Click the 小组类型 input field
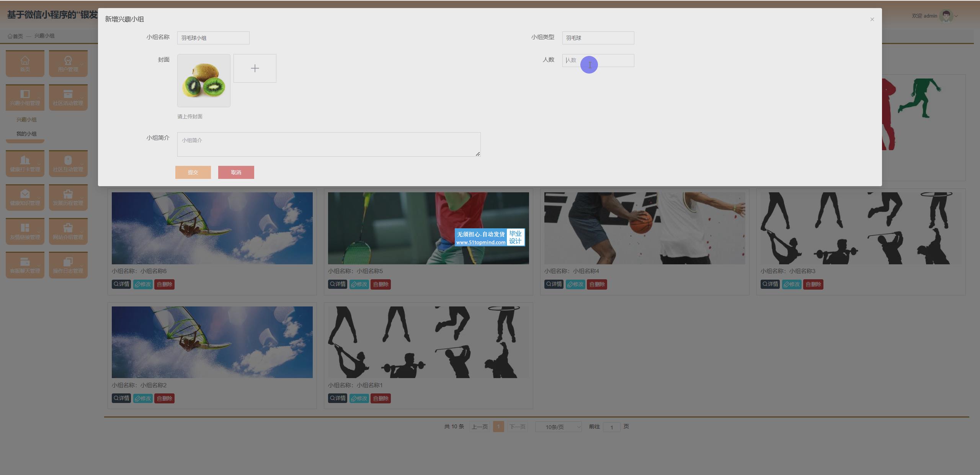This screenshot has height=475, width=980. [x=598, y=38]
